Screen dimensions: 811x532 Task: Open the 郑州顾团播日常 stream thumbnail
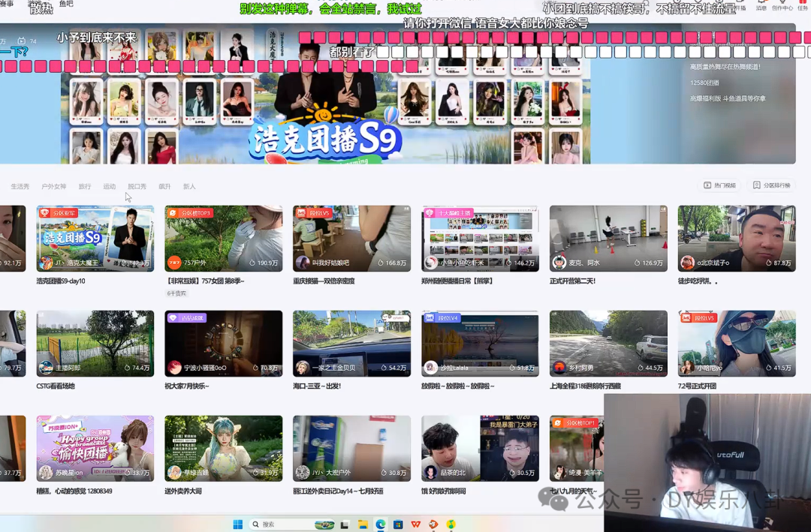click(x=480, y=239)
